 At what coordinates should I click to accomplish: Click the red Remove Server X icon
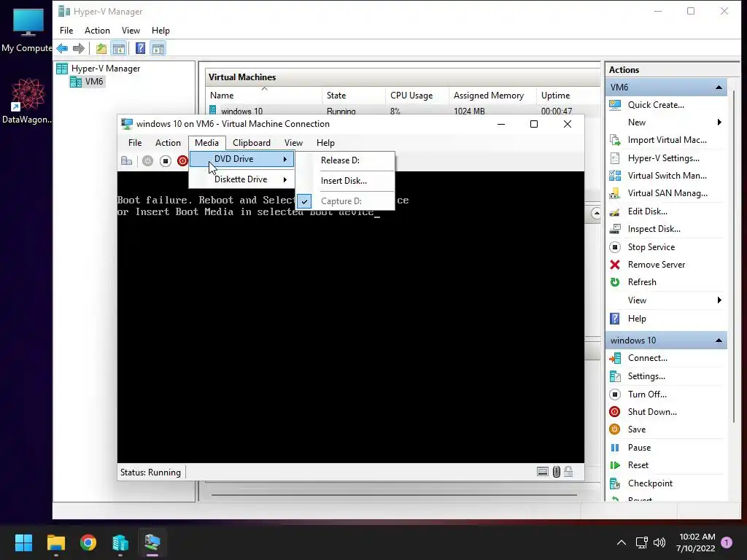click(x=615, y=265)
